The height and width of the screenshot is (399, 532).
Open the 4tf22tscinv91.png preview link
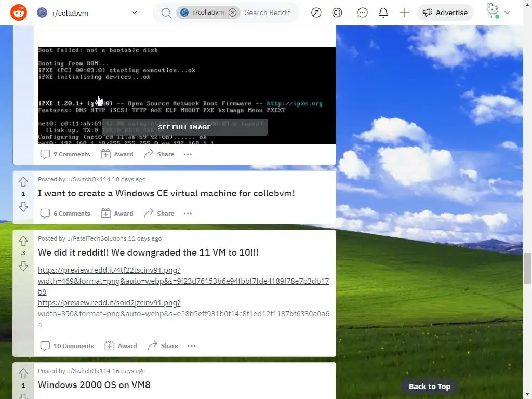[x=183, y=281]
